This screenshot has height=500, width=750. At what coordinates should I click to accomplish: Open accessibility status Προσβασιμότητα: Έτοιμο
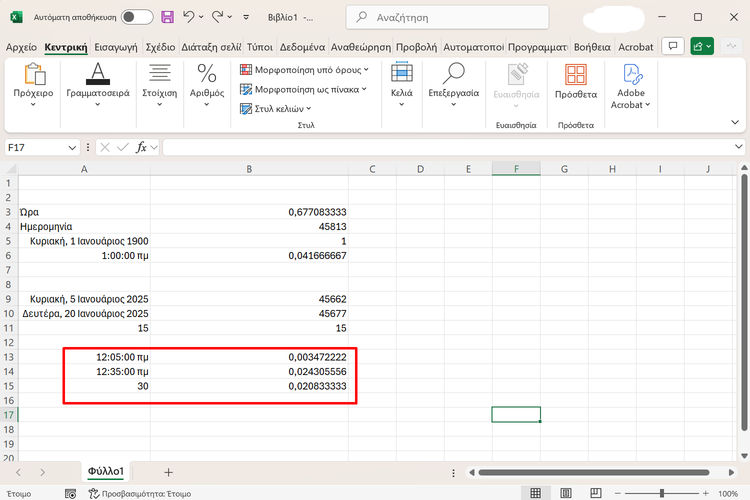tap(140, 493)
